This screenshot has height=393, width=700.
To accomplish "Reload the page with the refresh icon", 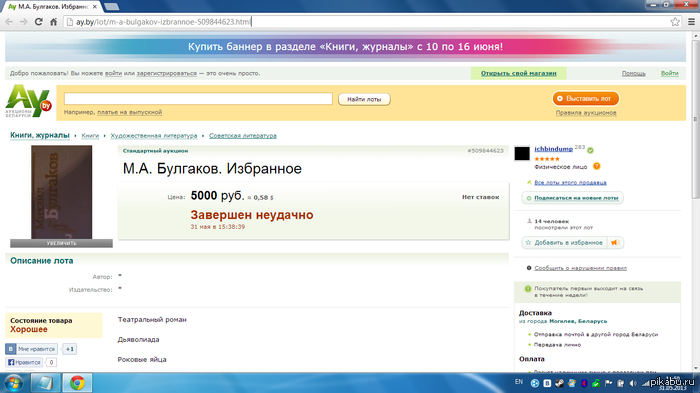I will (39, 21).
